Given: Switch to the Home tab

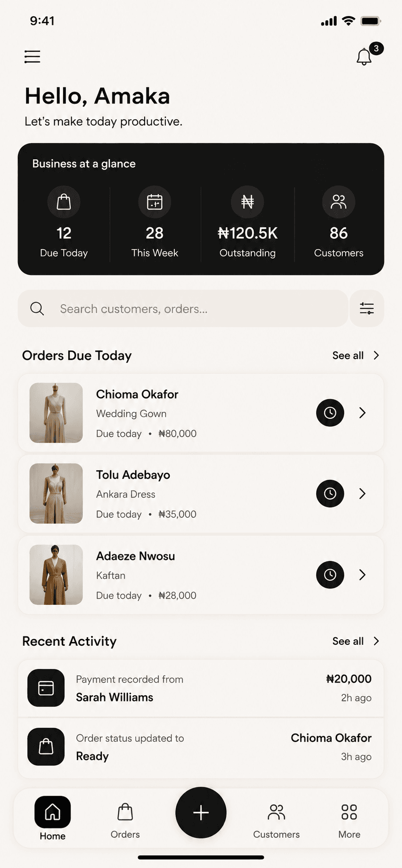Looking at the screenshot, I should (x=53, y=819).
